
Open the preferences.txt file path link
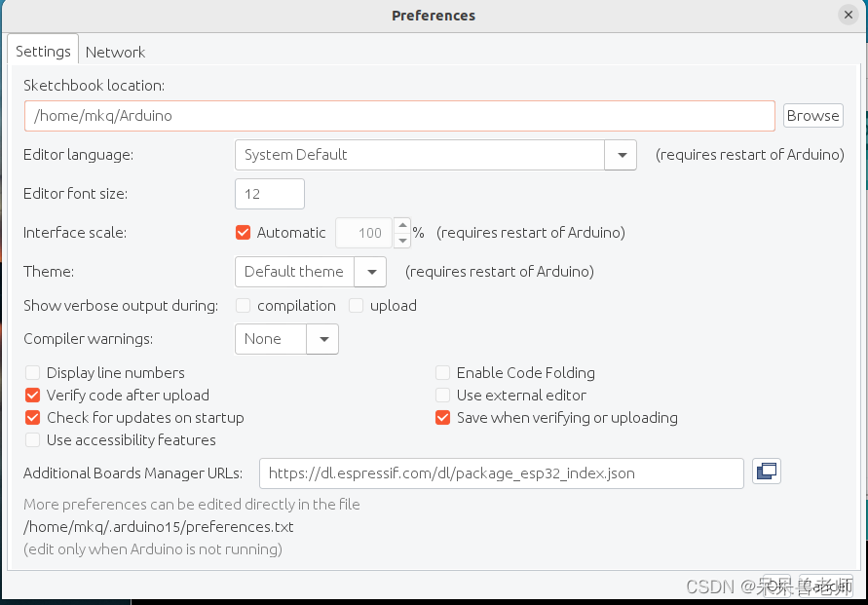click(x=159, y=527)
